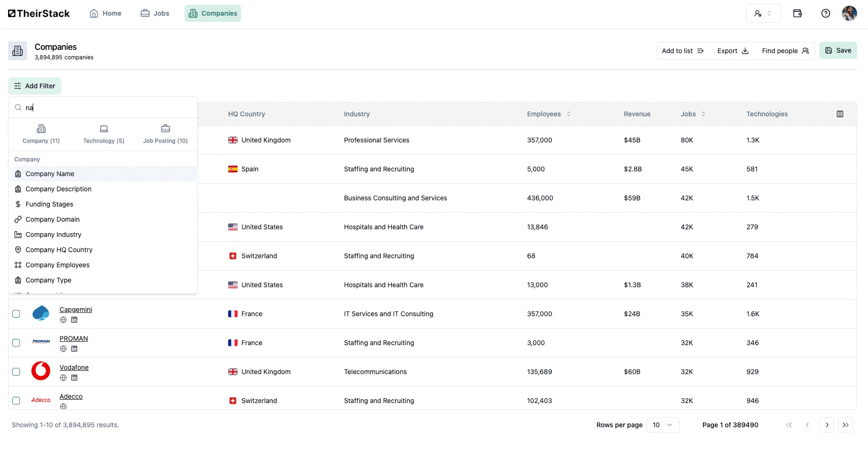Select Company HQ Country filter option
This screenshot has width=868, height=451.
[x=59, y=250]
